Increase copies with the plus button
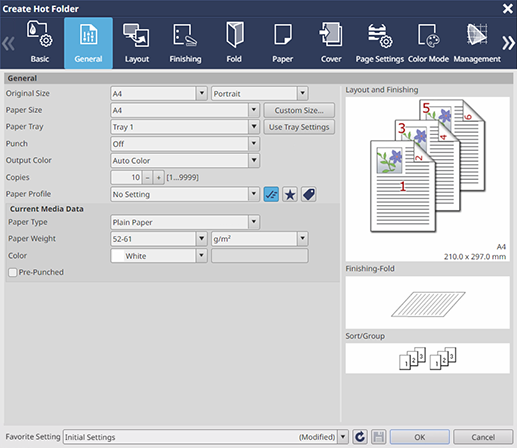Screen dimensions: 517x448 159,178
